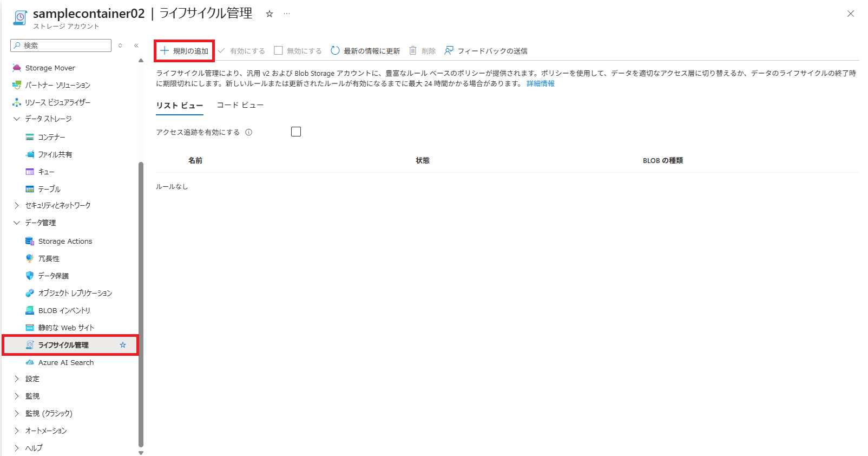
Task: Collapse the データ ストレージ section
Action: pos(17,119)
